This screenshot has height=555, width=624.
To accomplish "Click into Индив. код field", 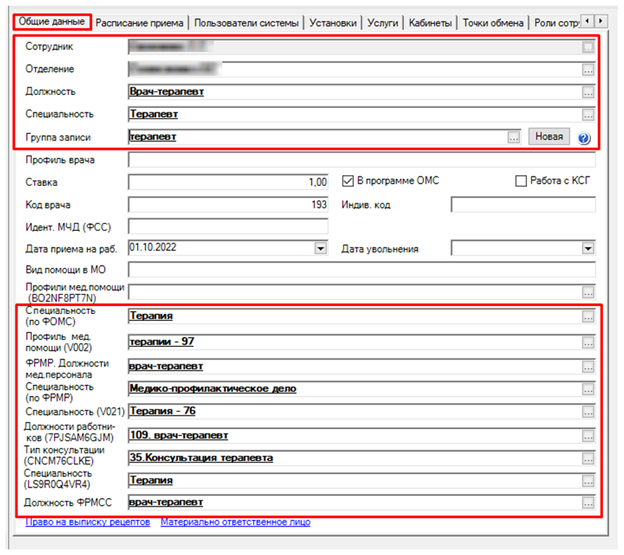I will (x=523, y=204).
